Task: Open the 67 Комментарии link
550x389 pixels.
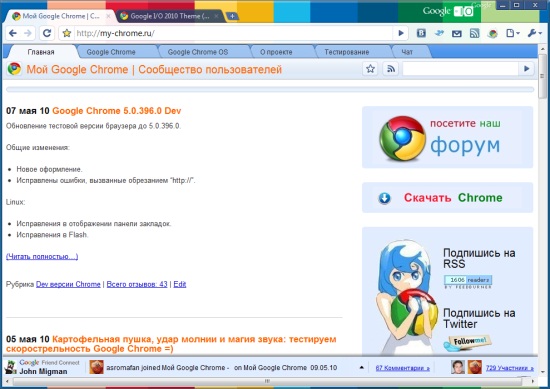Action: tap(403, 368)
